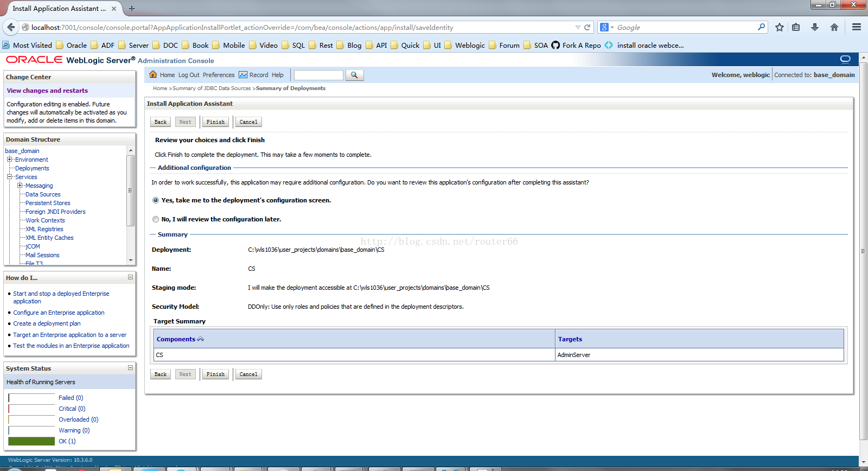Click the console search magnifier button
Viewport: 868px width, 471px height.
[x=354, y=75]
